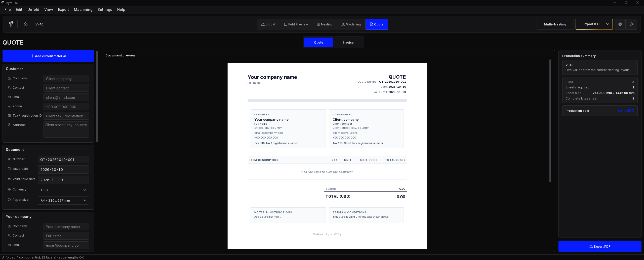Toggle light theme with sun icon
644x260 pixels.
pyautogui.click(x=632, y=24)
